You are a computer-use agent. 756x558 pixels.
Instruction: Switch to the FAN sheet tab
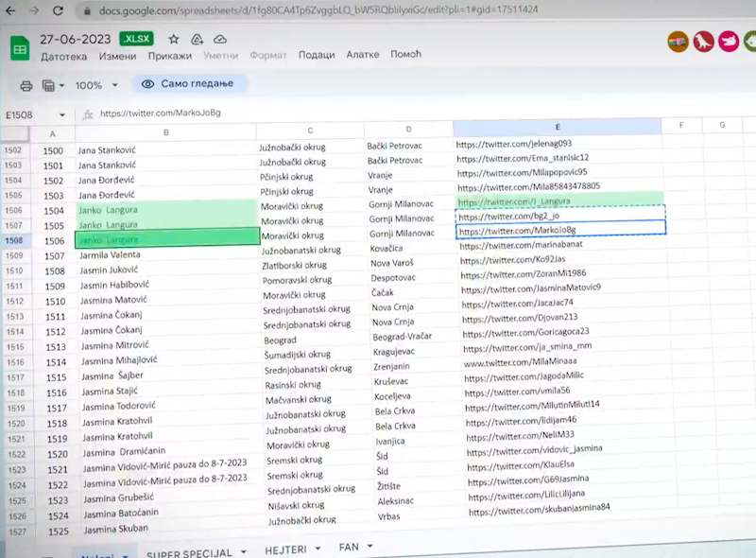click(349, 548)
